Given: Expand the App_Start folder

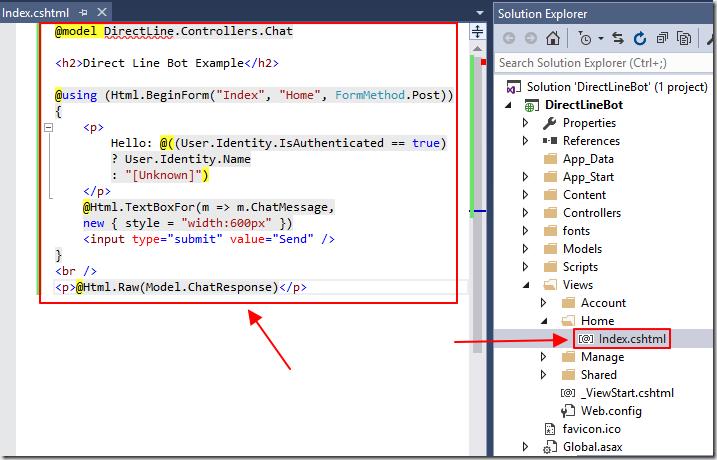Looking at the screenshot, I should click(x=525, y=177).
